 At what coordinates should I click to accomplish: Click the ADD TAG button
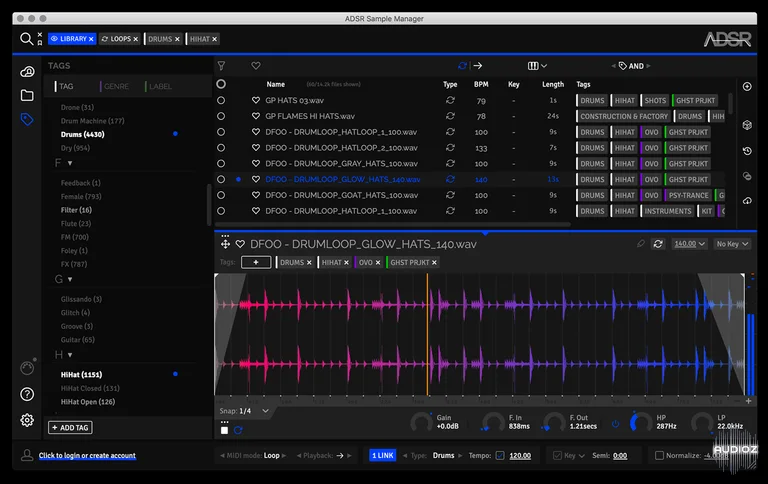coord(70,428)
